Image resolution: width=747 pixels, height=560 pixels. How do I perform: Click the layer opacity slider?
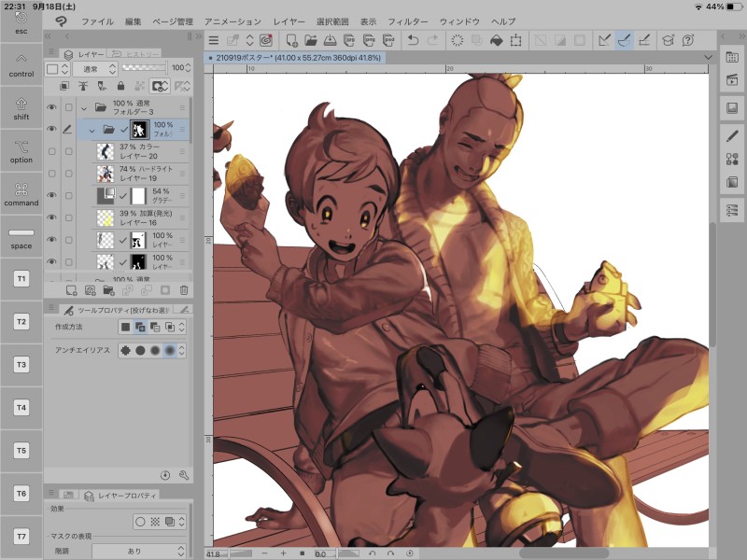tap(145, 68)
